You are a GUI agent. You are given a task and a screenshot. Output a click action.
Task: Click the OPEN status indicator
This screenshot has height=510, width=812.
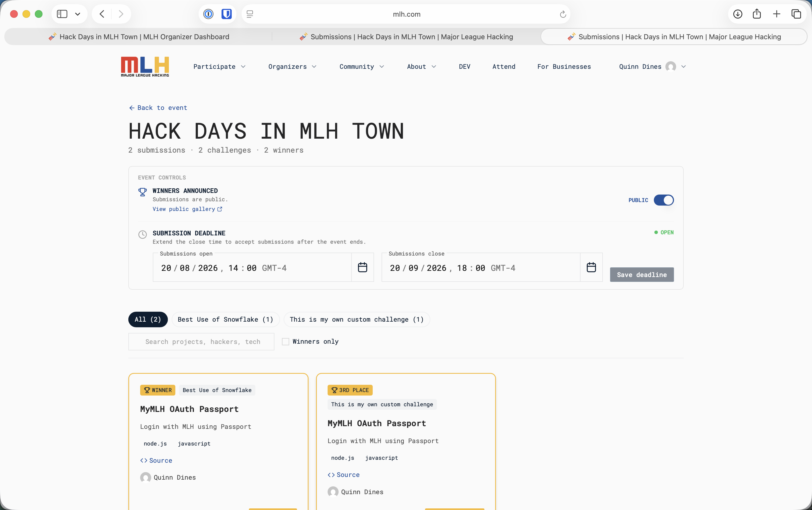[x=664, y=232]
